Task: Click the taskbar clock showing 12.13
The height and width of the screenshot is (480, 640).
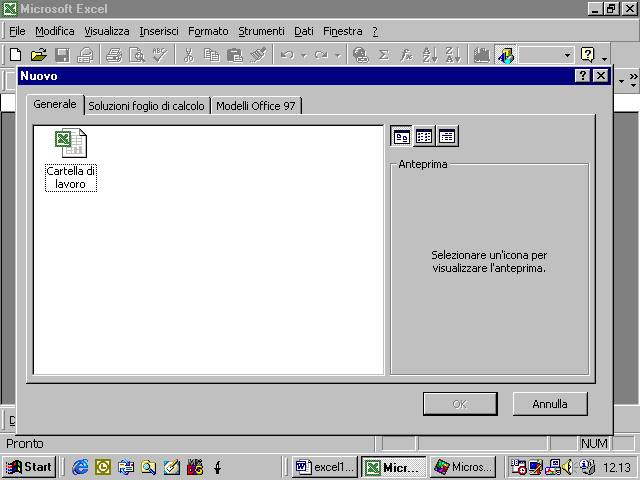Action: click(617, 467)
